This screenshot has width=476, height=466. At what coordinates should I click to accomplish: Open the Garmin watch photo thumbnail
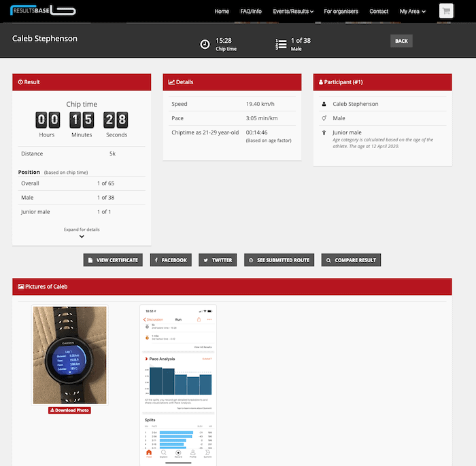click(70, 355)
